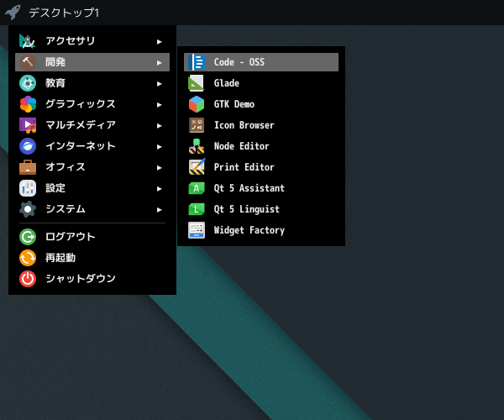Click the orange 再起動 icon

pyautogui.click(x=28, y=258)
